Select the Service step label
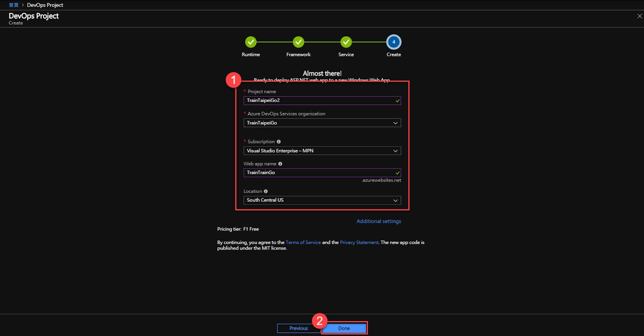This screenshot has width=644, height=336. pyautogui.click(x=346, y=54)
